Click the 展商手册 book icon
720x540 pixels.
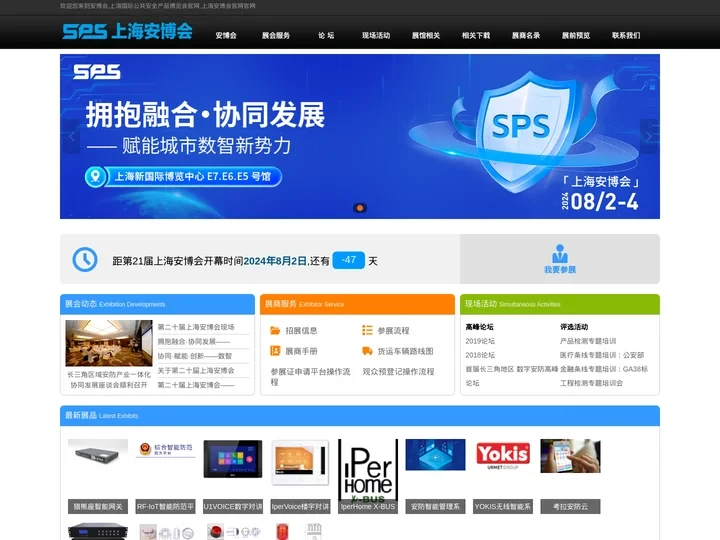(x=275, y=351)
